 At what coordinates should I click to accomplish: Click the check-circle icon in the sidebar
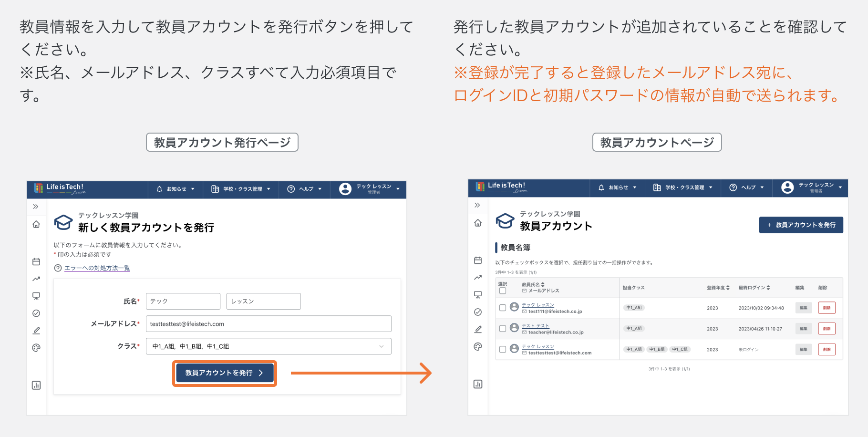[x=36, y=313]
